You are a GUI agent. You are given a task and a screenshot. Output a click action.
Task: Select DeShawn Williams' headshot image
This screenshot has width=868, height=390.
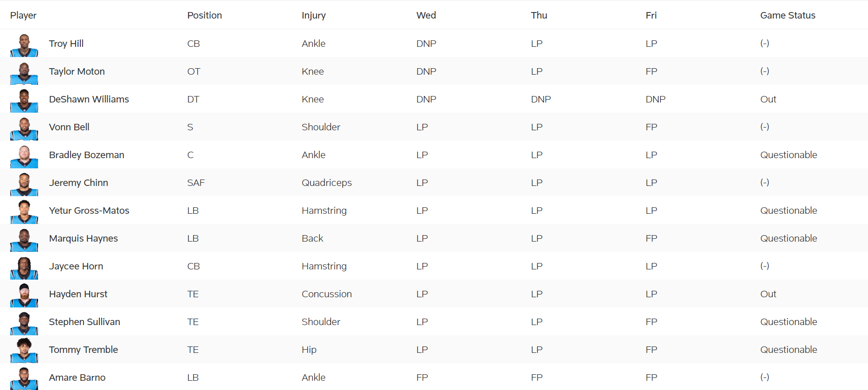[x=24, y=101]
